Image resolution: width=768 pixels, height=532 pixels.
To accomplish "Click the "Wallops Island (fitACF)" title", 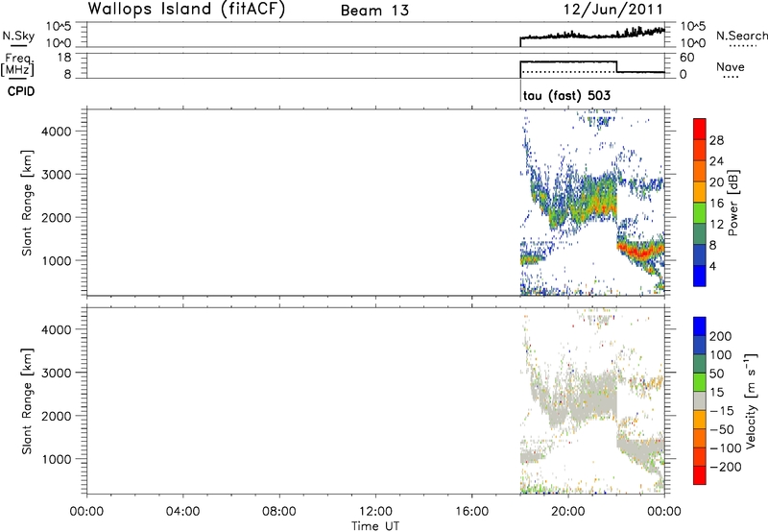I will 186,10.
